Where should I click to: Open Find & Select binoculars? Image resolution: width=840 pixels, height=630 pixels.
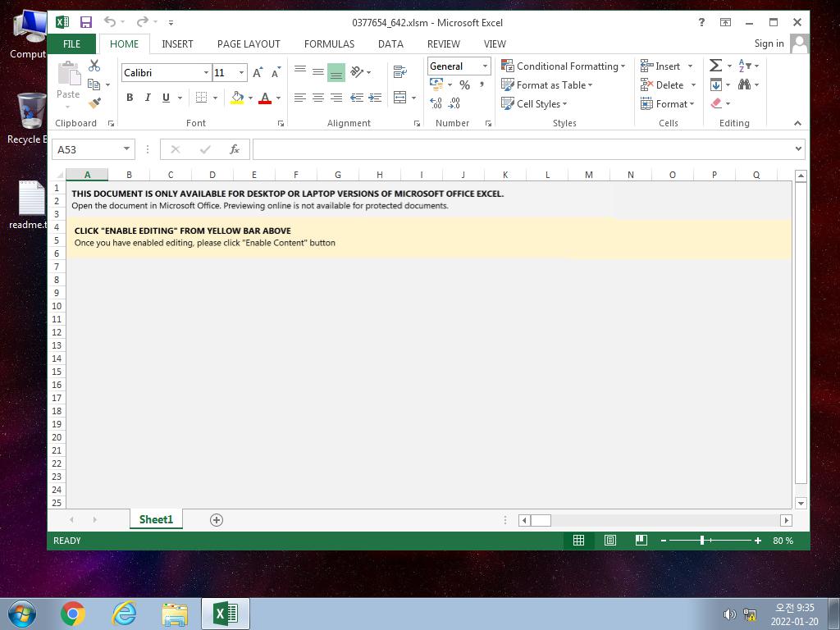[748, 84]
